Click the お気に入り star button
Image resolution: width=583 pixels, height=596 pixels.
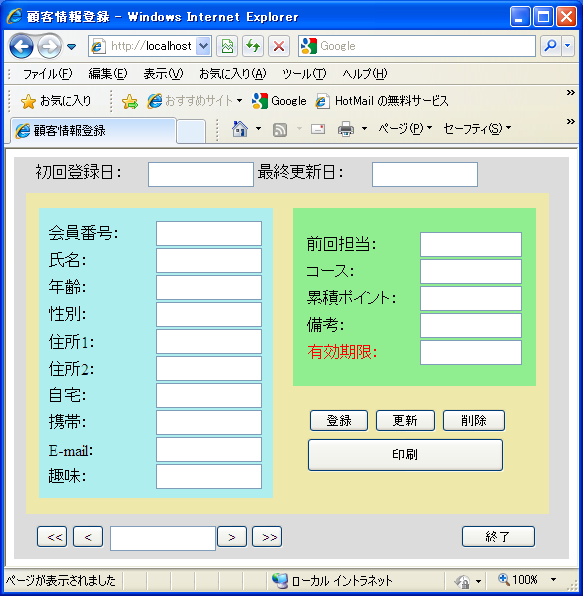(x=56, y=101)
